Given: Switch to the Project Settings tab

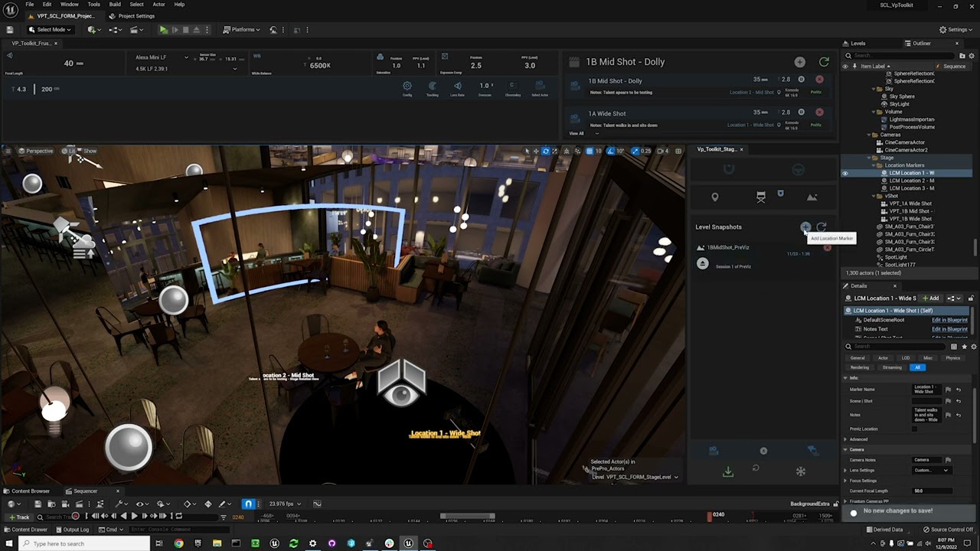Looking at the screenshot, I should click(132, 16).
